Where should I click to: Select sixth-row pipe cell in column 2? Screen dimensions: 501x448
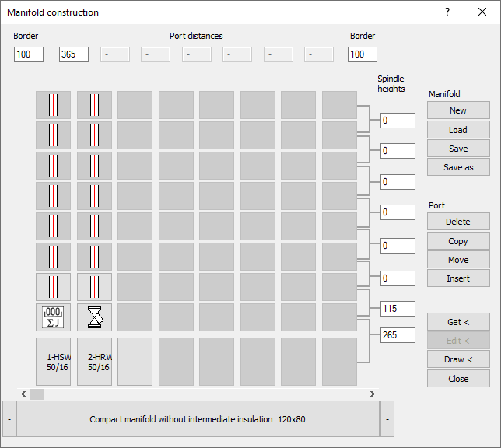tap(95, 257)
